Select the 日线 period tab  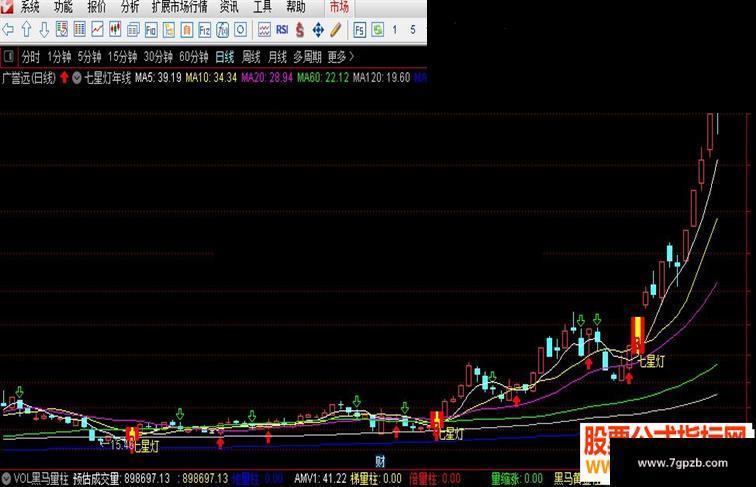click(x=225, y=57)
